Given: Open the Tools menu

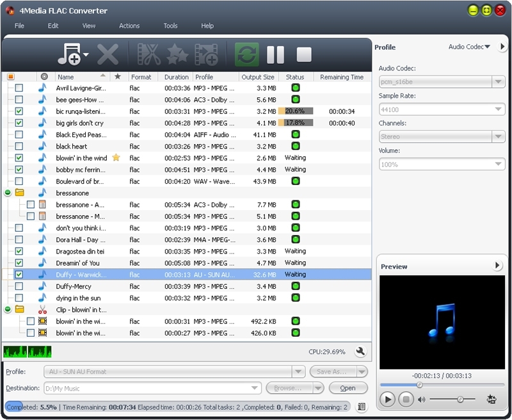Looking at the screenshot, I should 170,26.
